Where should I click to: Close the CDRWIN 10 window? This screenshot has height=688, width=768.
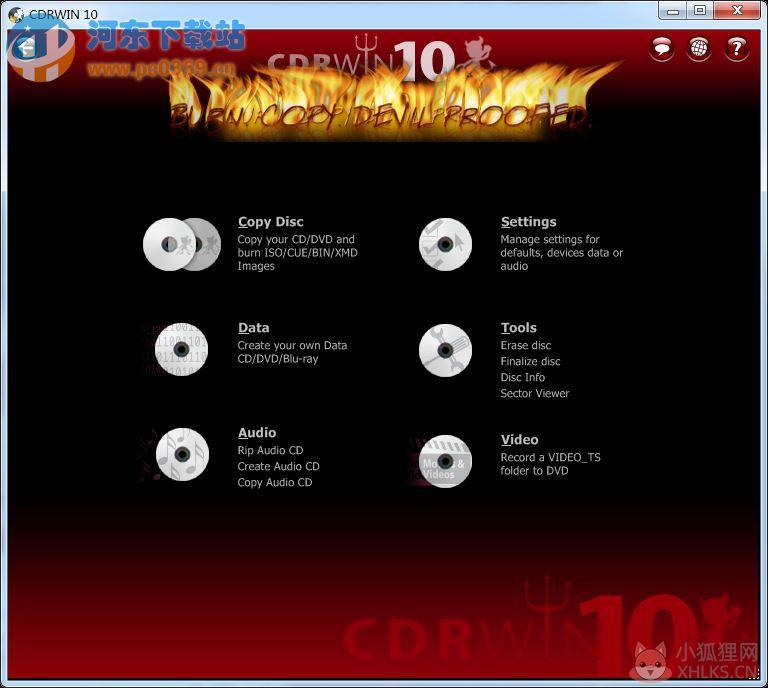pyautogui.click(x=737, y=10)
